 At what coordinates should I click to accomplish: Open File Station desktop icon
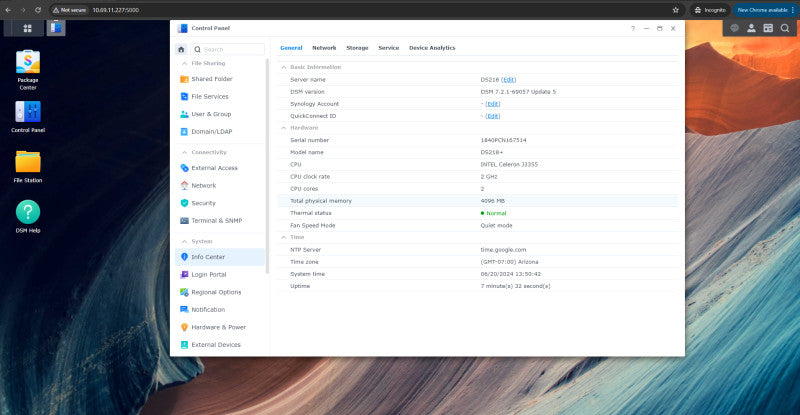(x=28, y=166)
